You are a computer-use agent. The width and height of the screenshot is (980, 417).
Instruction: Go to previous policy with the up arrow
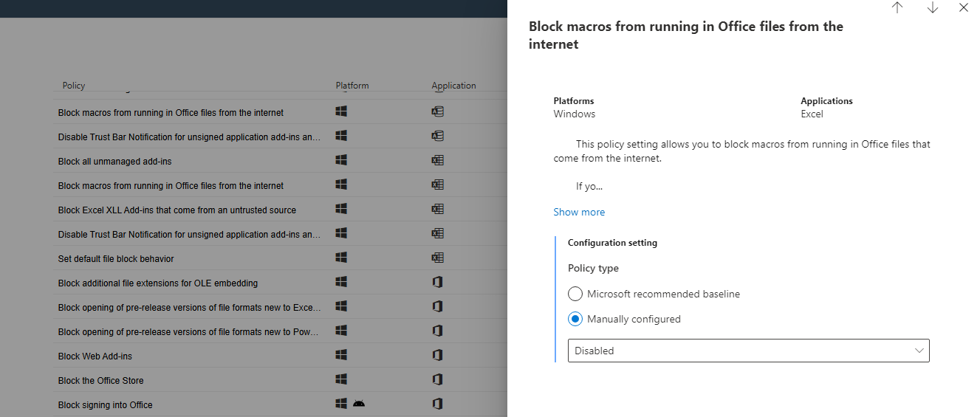tap(897, 7)
